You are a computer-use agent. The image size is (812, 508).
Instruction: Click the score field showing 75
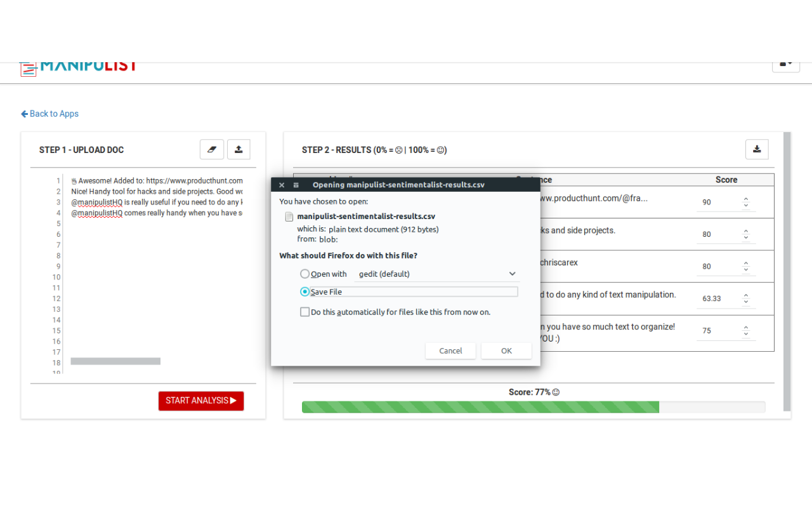726,331
